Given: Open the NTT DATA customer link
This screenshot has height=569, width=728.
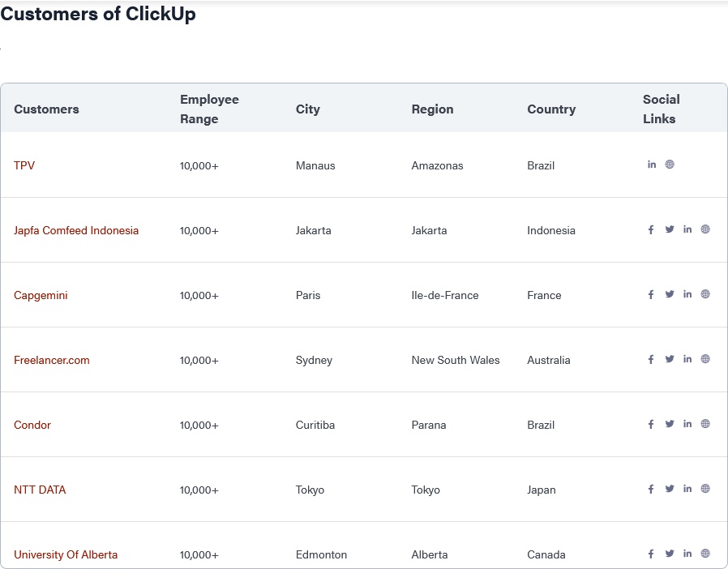Looking at the screenshot, I should point(40,490).
